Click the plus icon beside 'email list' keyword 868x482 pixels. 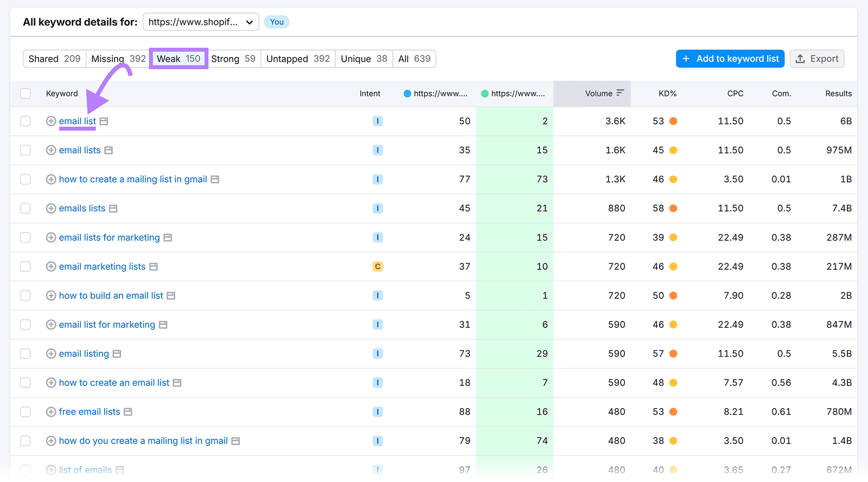pyautogui.click(x=51, y=121)
